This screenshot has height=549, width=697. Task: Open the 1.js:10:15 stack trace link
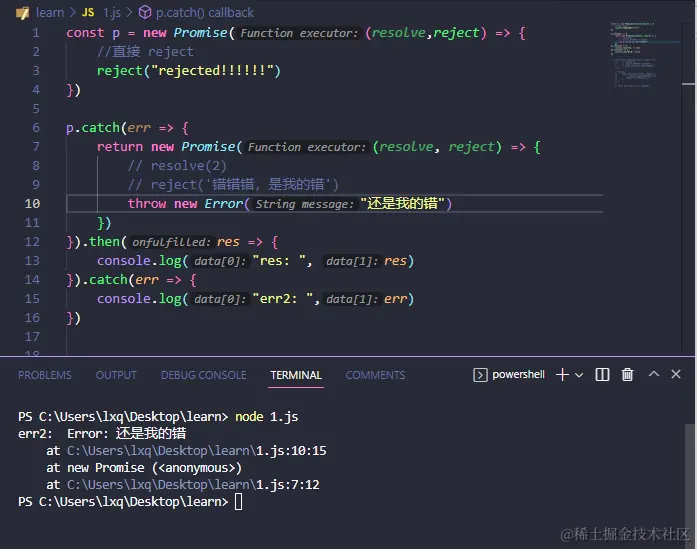click(196, 450)
